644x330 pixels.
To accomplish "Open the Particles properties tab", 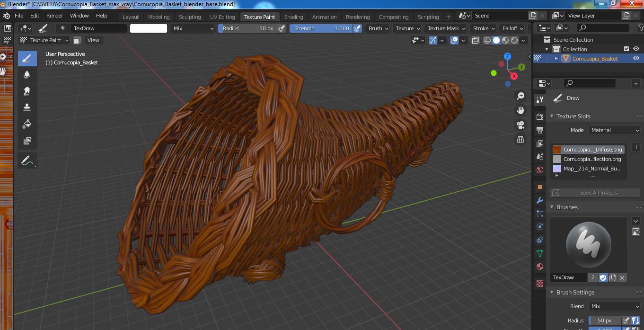I will pyautogui.click(x=540, y=214).
